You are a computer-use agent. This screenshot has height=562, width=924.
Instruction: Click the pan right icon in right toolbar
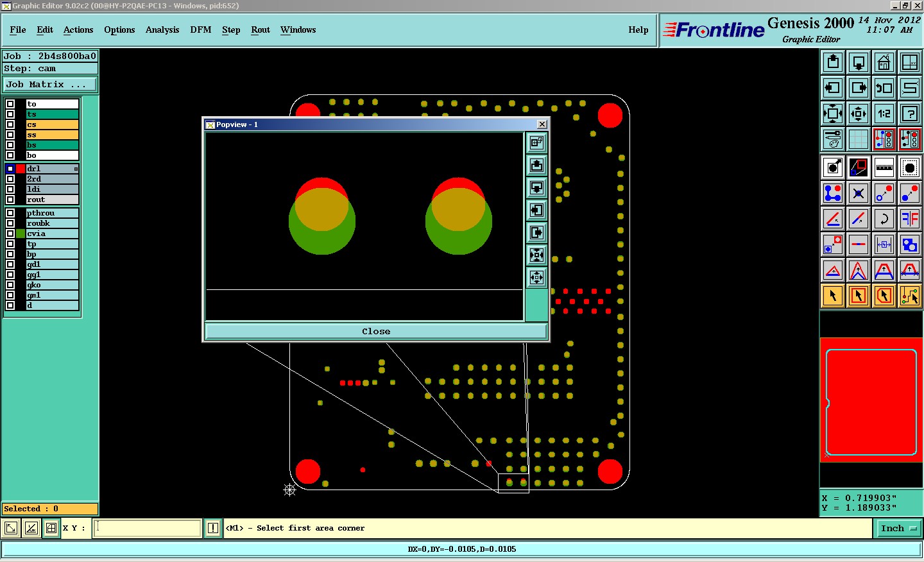coord(859,88)
